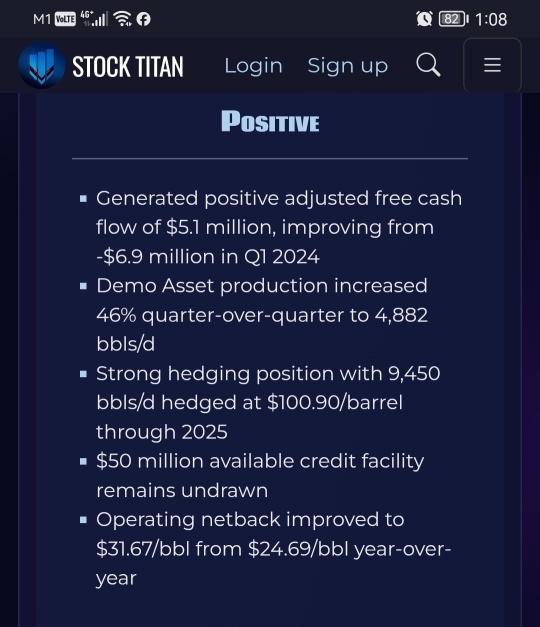The width and height of the screenshot is (540, 627).
Task: Tap the Positive section heading
Action: pos(270,121)
